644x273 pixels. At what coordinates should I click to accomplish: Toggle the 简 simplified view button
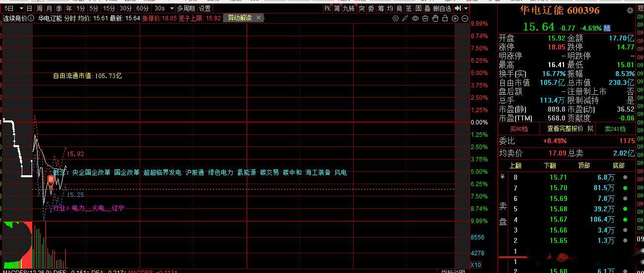337,8
